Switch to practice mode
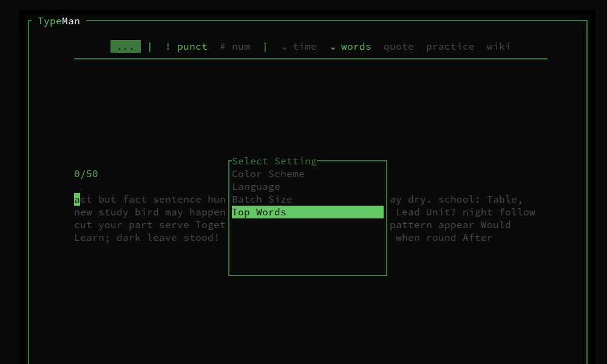Screen dimensions: 607x364 click(450, 46)
